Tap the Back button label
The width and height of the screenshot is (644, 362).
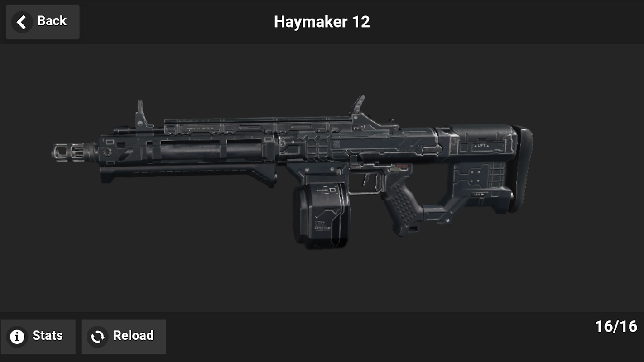52,21
